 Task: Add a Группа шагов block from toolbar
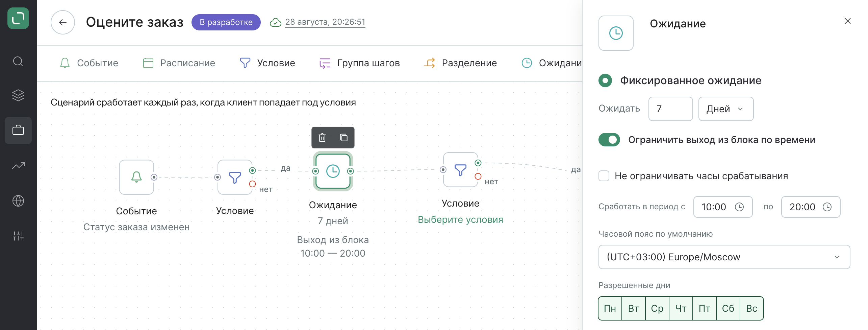coord(359,63)
